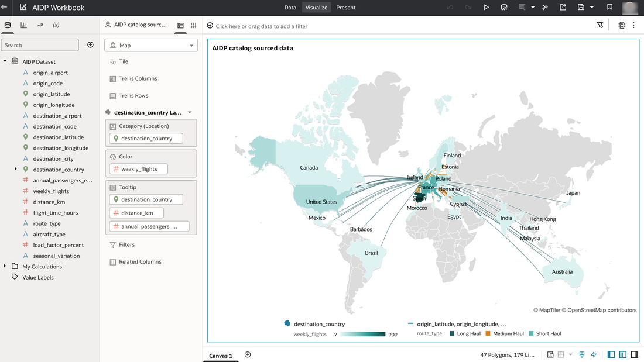
Task: Click the AIDP catalog sourc... visualization tab
Action: pyautogui.click(x=136, y=25)
